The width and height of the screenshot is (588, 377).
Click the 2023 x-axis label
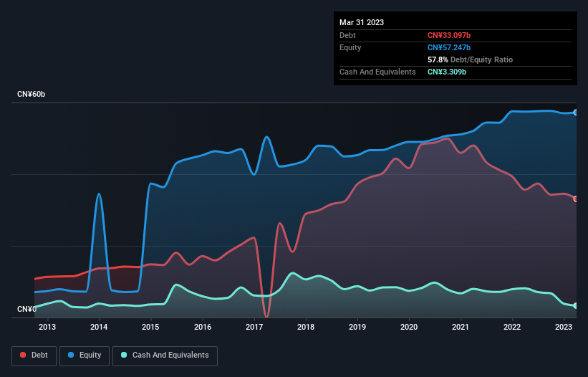pyautogui.click(x=563, y=327)
